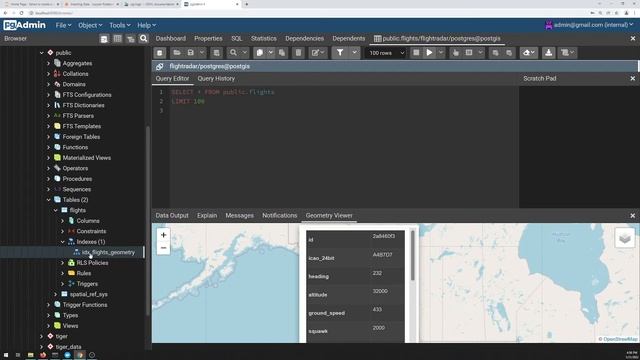This screenshot has width=640, height=360.
Task: Zoom in on the geometry map
Action: click(163, 235)
